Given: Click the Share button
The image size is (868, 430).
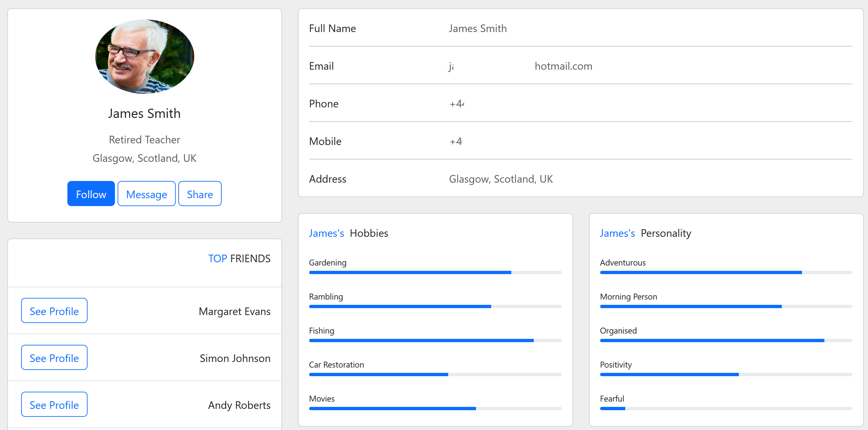Looking at the screenshot, I should [x=199, y=194].
